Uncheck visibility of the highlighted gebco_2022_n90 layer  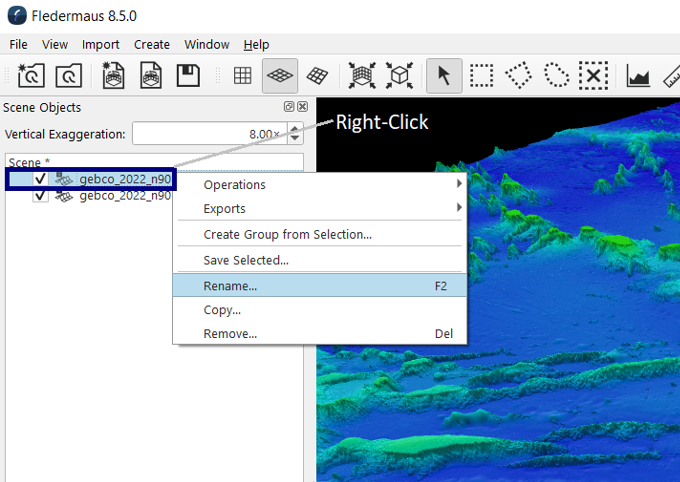tap(40, 178)
